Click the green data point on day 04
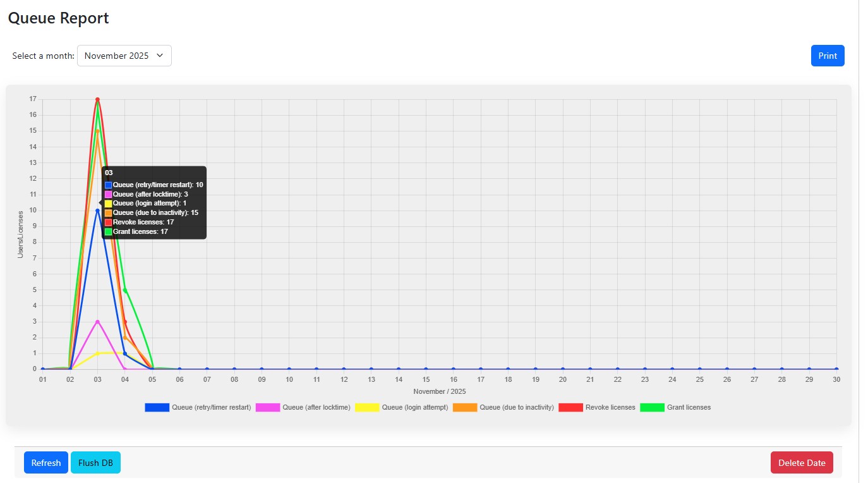The image size is (868, 483). [x=125, y=290]
